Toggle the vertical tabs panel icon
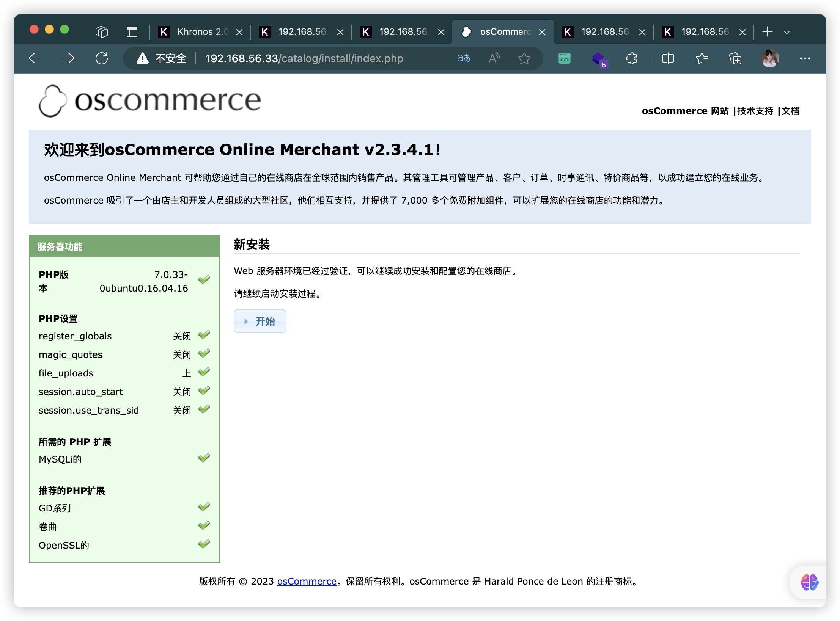 tap(132, 32)
